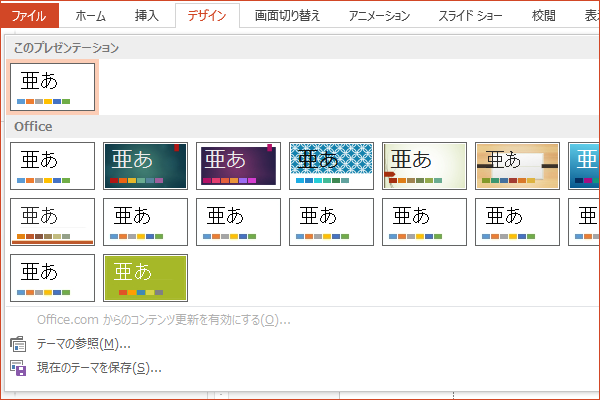Click 現在のテーマを保存(S)... menu entry
Image resolution: width=600 pixels, height=400 pixels.
click(x=99, y=368)
